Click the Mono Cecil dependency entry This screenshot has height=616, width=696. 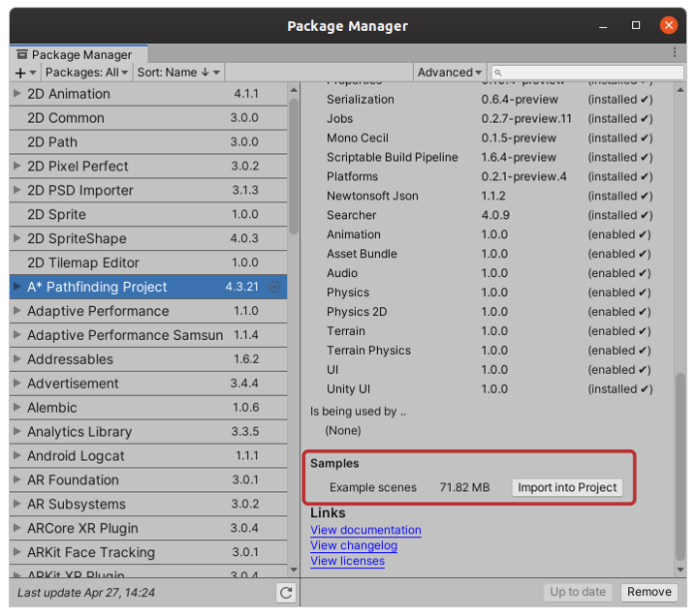point(357,138)
